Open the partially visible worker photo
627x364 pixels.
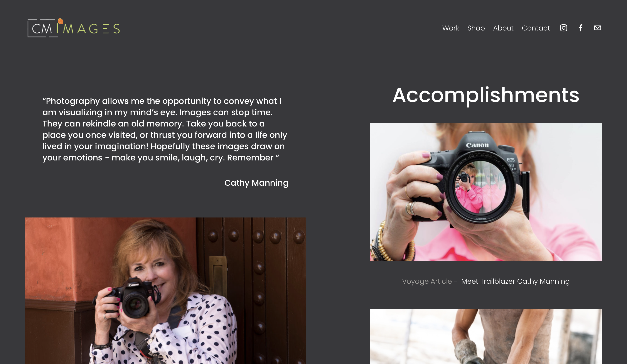point(486,337)
